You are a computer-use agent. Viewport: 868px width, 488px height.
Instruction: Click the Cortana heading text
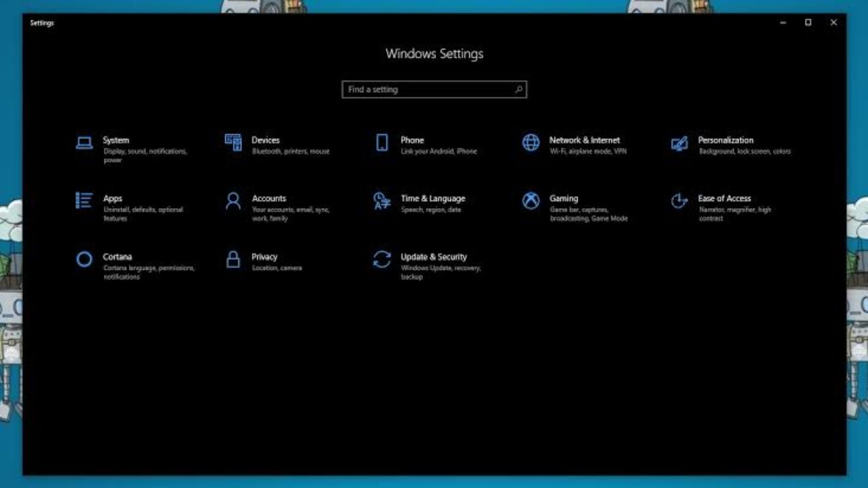tap(117, 257)
